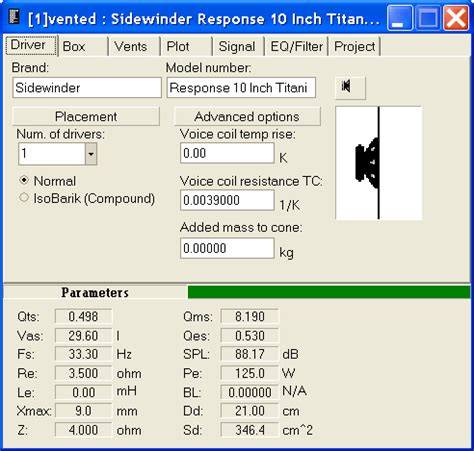Click the Voice coil temp rise field
Screen dimensions: 474x451
pos(227,153)
